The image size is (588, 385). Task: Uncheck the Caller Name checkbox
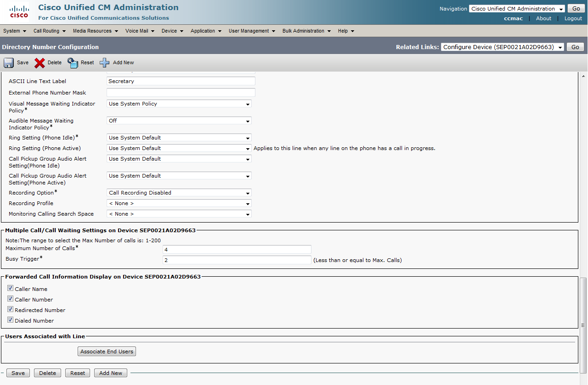coord(10,289)
